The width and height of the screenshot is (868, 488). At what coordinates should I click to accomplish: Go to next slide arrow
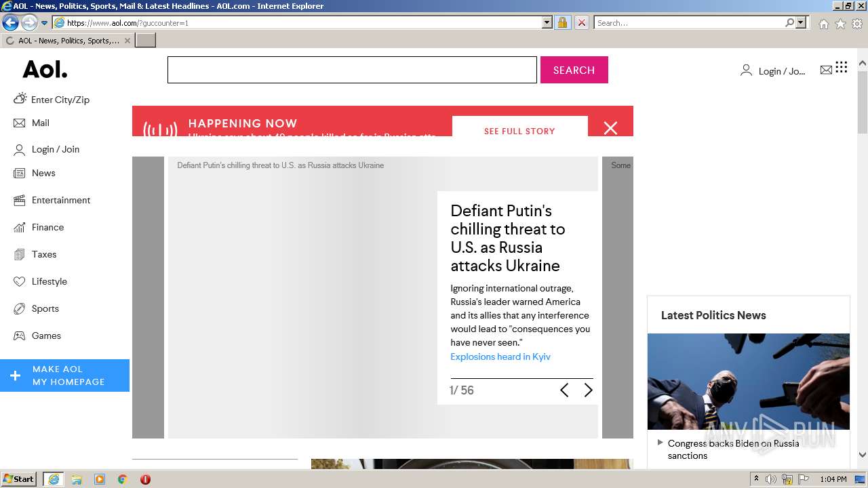pos(588,390)
